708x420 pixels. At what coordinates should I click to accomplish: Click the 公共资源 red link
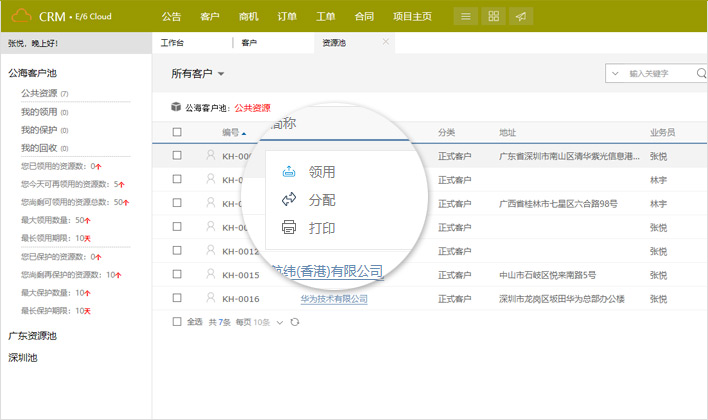click(x=252, y=107)
